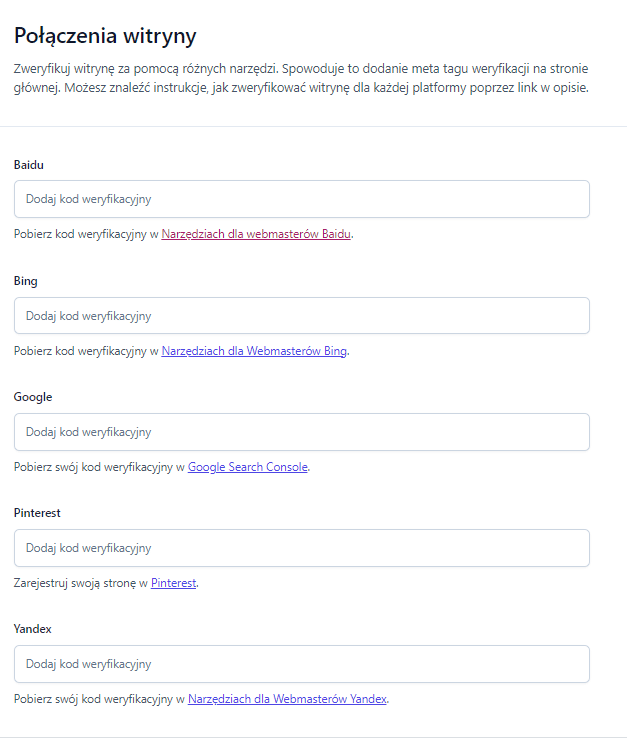Focus the Bing verification code field
Viewport: 627px width, 738px height.
[x=302, y=316]
